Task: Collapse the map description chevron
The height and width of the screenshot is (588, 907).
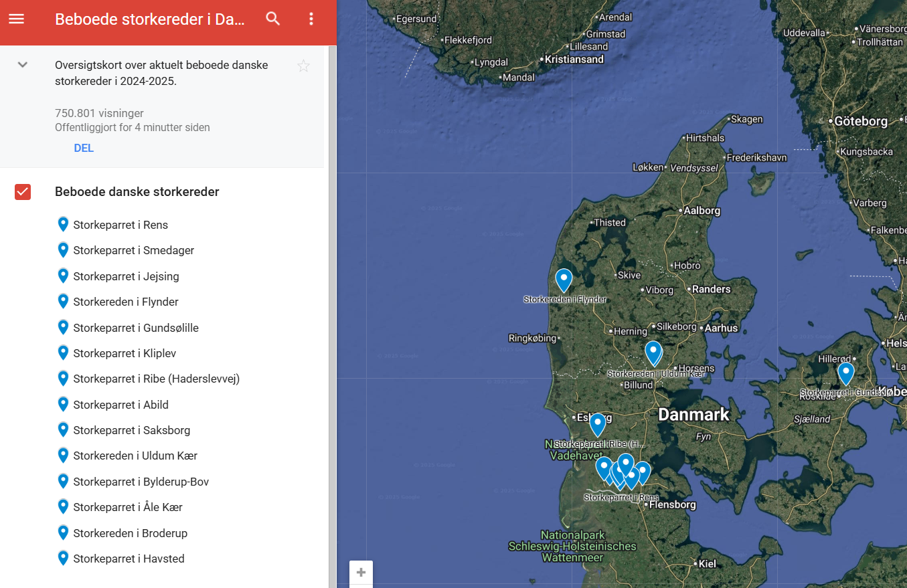Action: (x=23, y=65)
